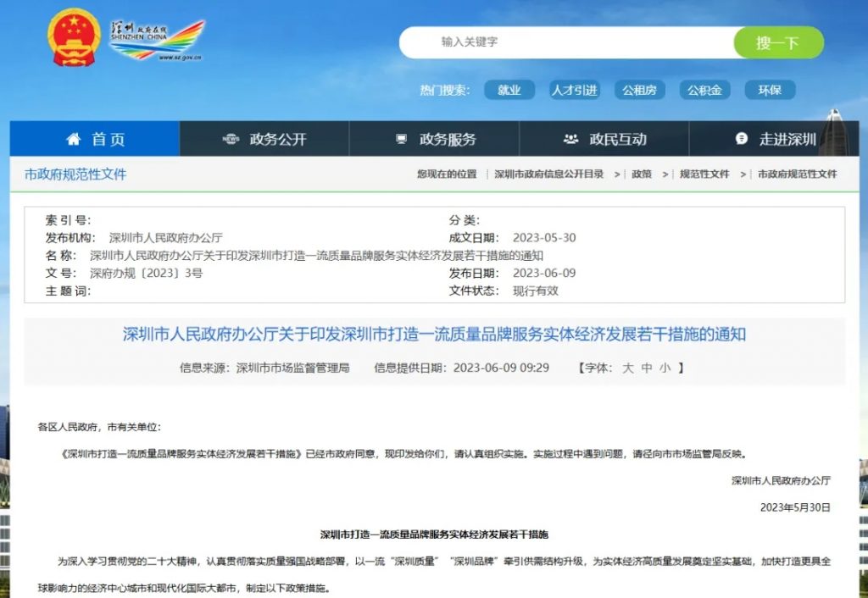Click the Shenzhen China rainbow logo
This screenshot has height=598, width=868.
158,40
